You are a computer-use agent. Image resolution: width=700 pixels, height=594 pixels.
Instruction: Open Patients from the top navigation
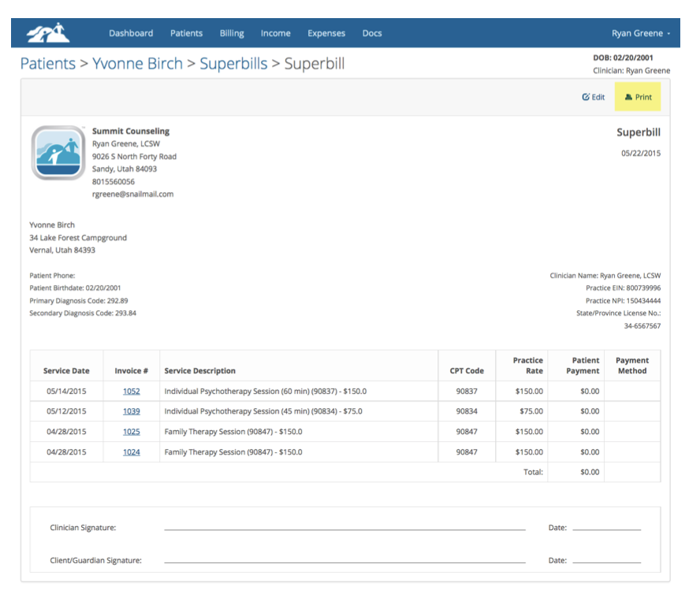click(x=186, y=33)
